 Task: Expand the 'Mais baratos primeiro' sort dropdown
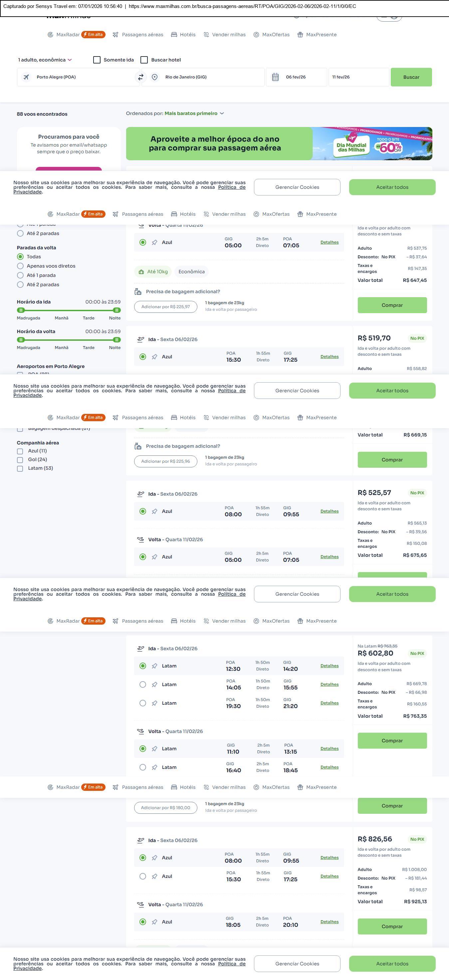[194, 113]
